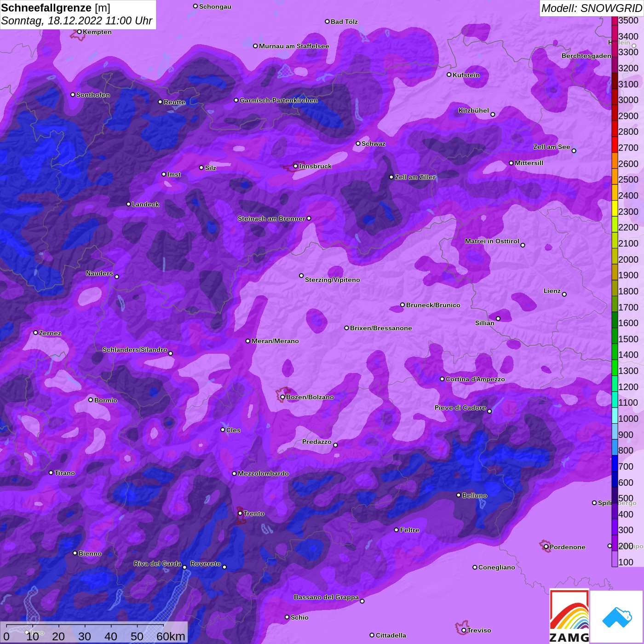Click the Belluno location dot
The width and height of the screenshot is (644, 644).
459,495
